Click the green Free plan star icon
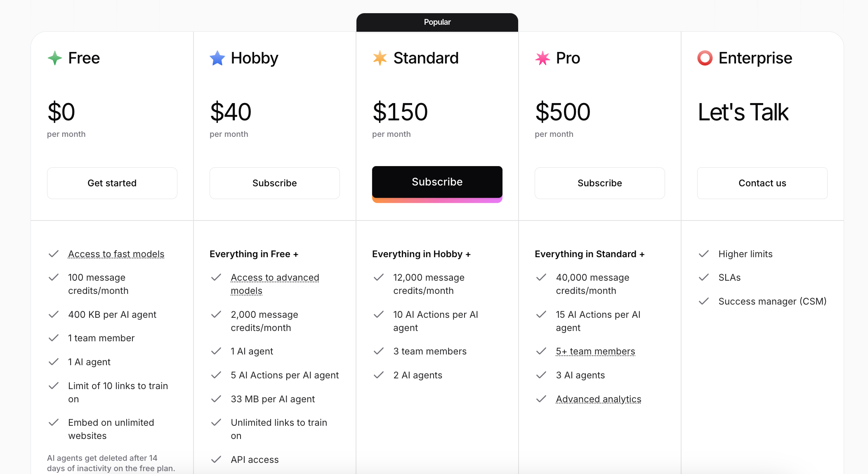 coord(55,58)
